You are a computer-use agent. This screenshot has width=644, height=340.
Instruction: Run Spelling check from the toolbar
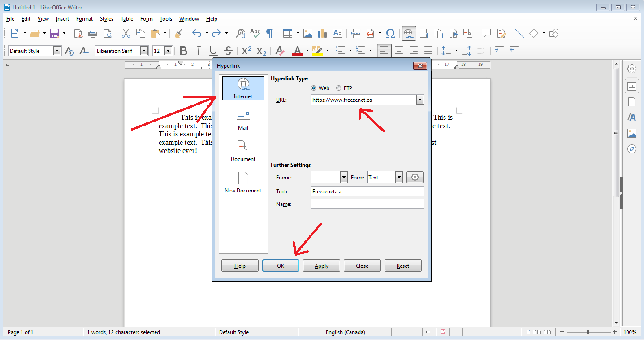pos(255,33)
